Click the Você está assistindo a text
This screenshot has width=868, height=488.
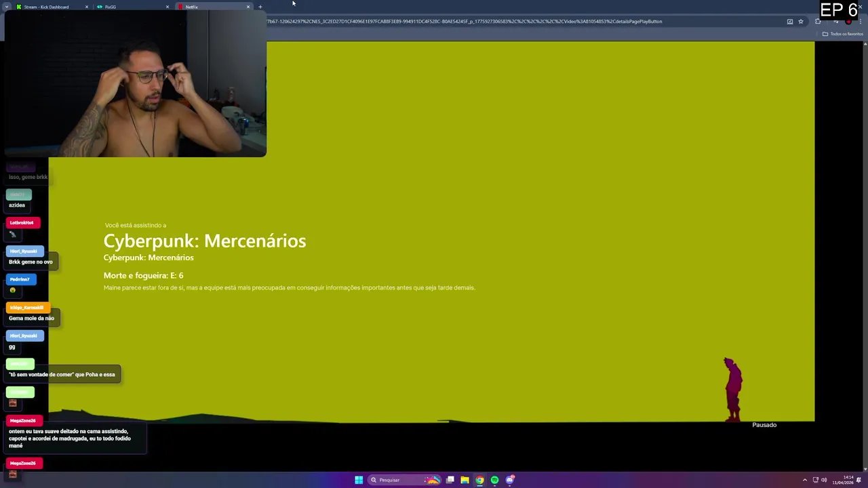point(135,225)
